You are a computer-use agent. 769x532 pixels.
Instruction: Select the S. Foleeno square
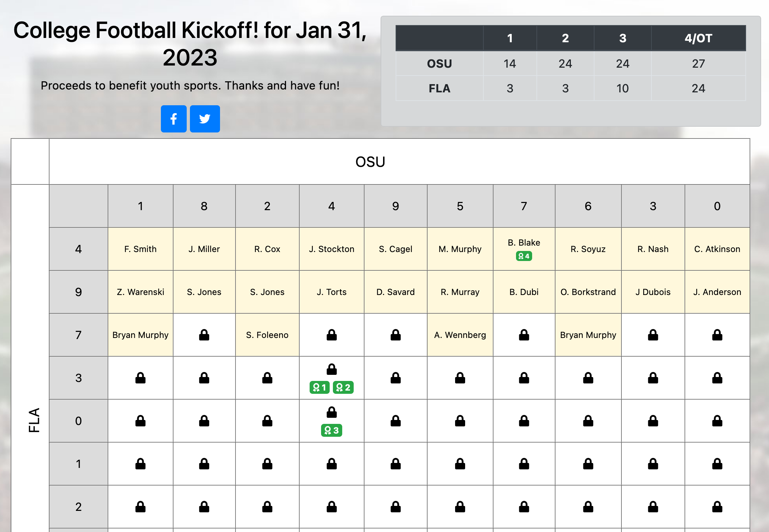tap(267, 335)
